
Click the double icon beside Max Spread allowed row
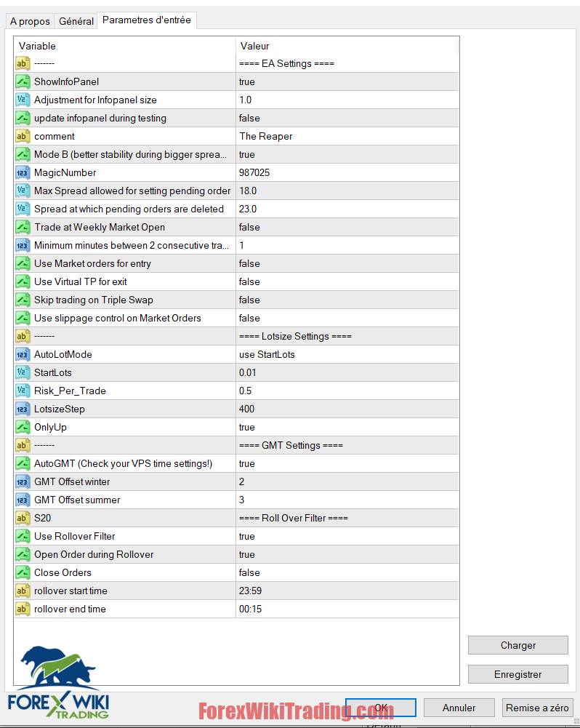(23, 191)
